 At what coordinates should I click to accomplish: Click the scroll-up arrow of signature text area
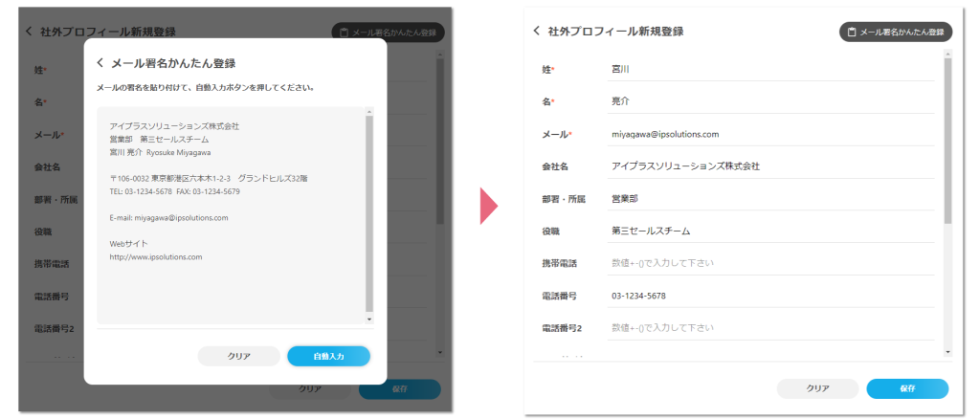point(369,111)
